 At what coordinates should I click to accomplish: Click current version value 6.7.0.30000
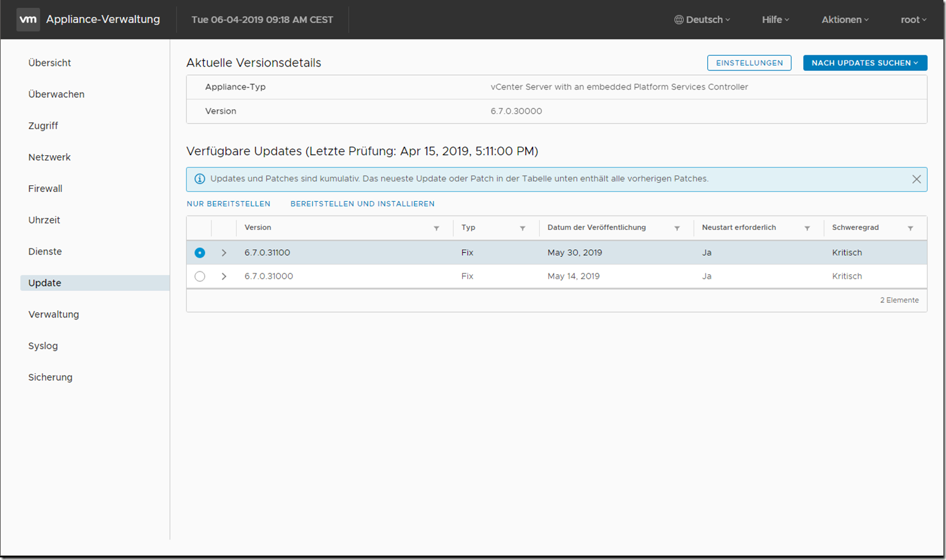(516, 111)
